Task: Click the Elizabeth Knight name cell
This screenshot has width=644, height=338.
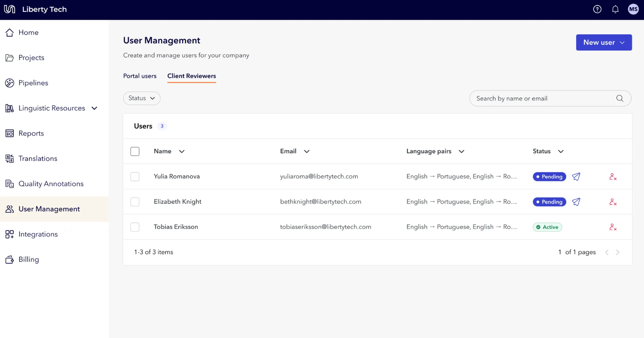Action: (178, 201)
